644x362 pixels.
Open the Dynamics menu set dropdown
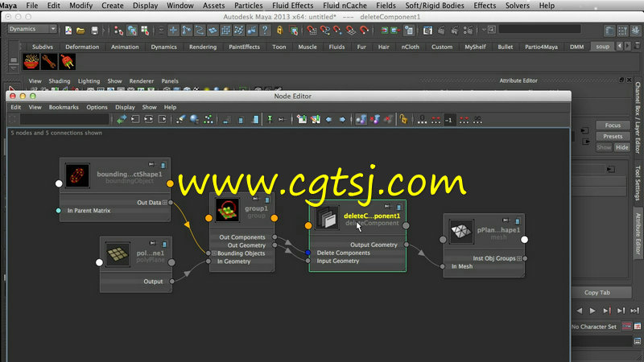tap(32, 29)
